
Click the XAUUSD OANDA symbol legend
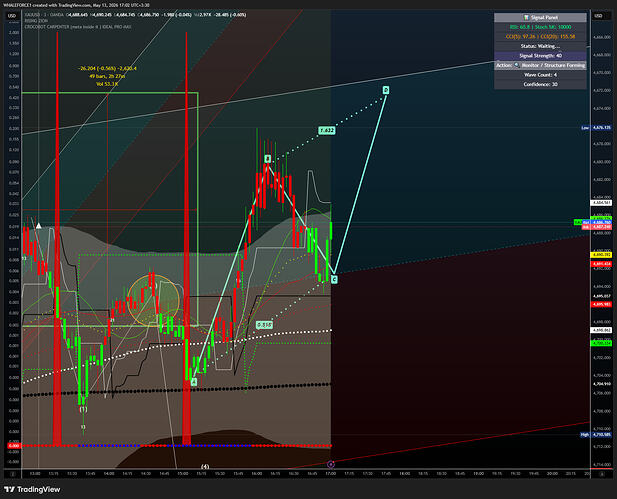44,15
